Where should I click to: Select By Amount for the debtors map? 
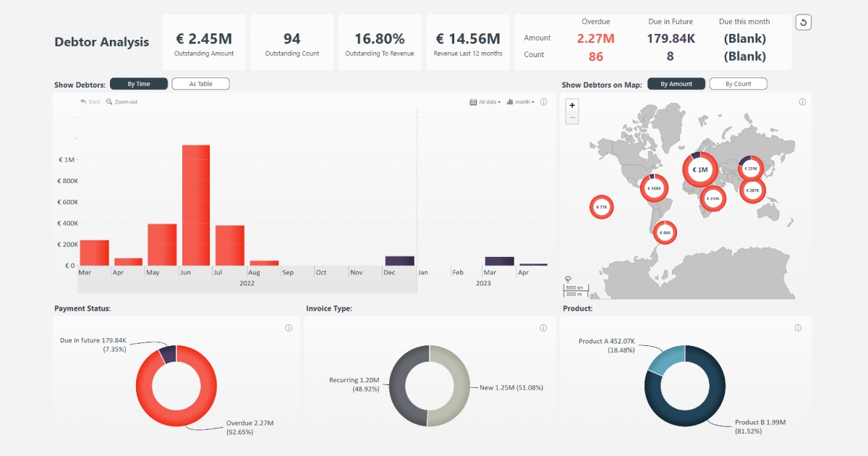pyautogui.click(x=676, y=84)
